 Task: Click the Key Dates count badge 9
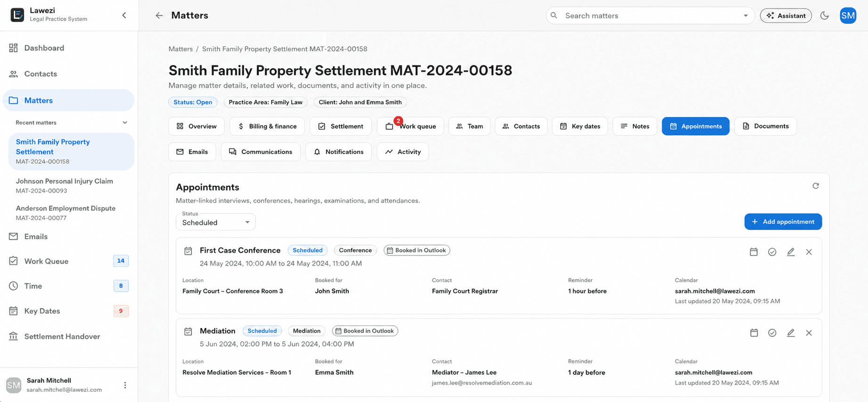[x=121, y=311]
